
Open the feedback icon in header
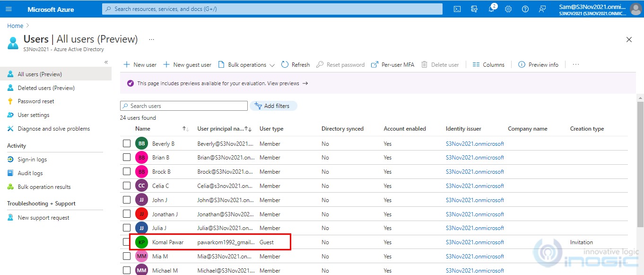[542, 9]
